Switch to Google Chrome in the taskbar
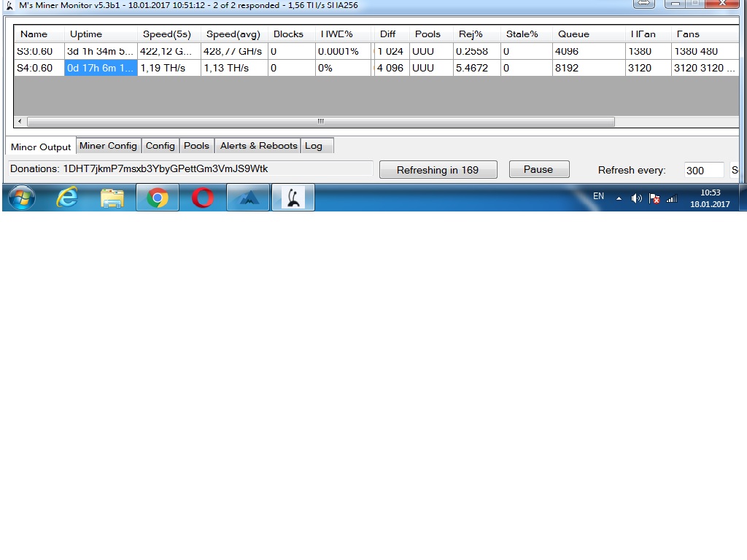 point(158,198)
